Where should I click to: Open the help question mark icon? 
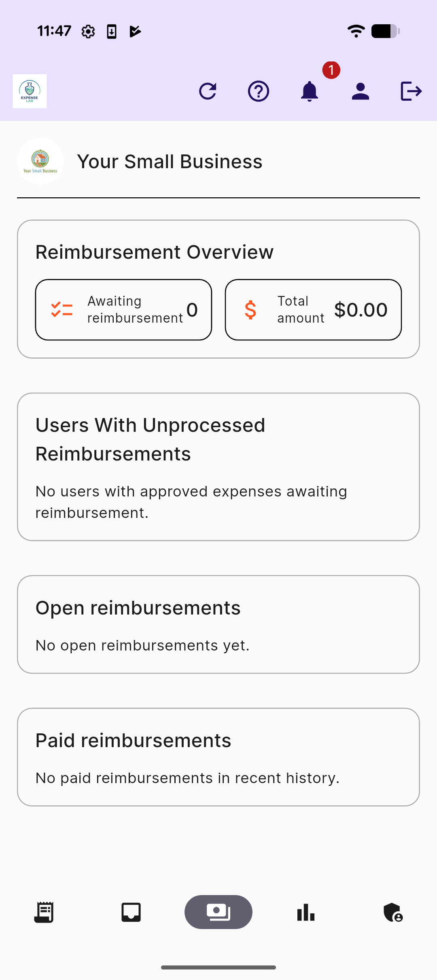[259, 91]
